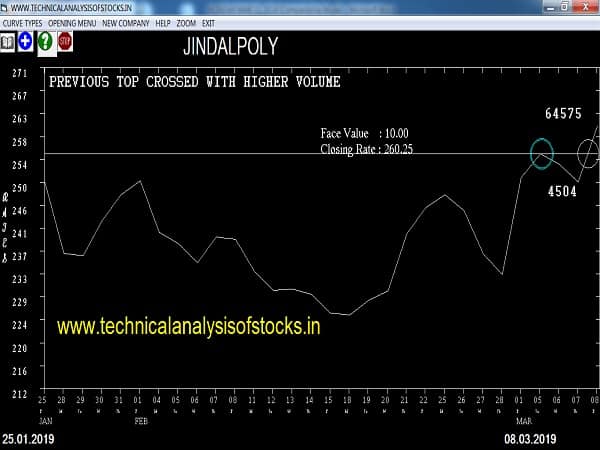Open help via green question mark icon
This screenshot has width=600, height=450.
coord(45,41)
